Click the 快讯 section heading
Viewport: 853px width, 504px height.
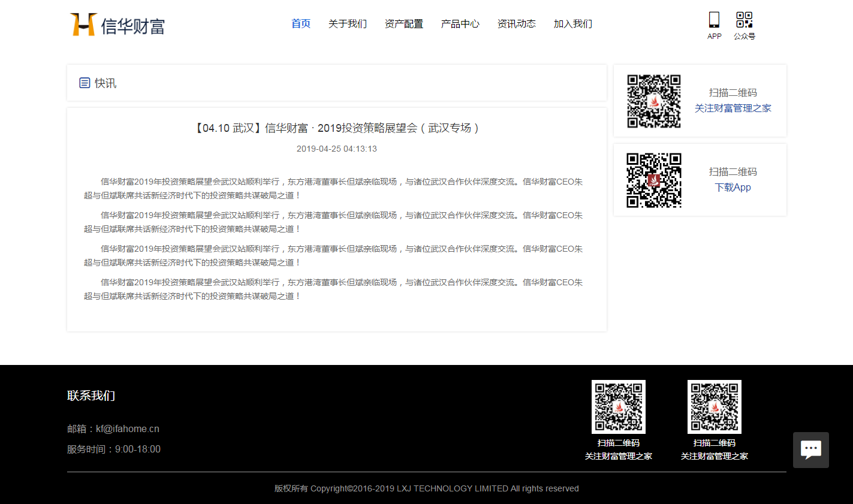pyautogui.click(x=106, y=83)
